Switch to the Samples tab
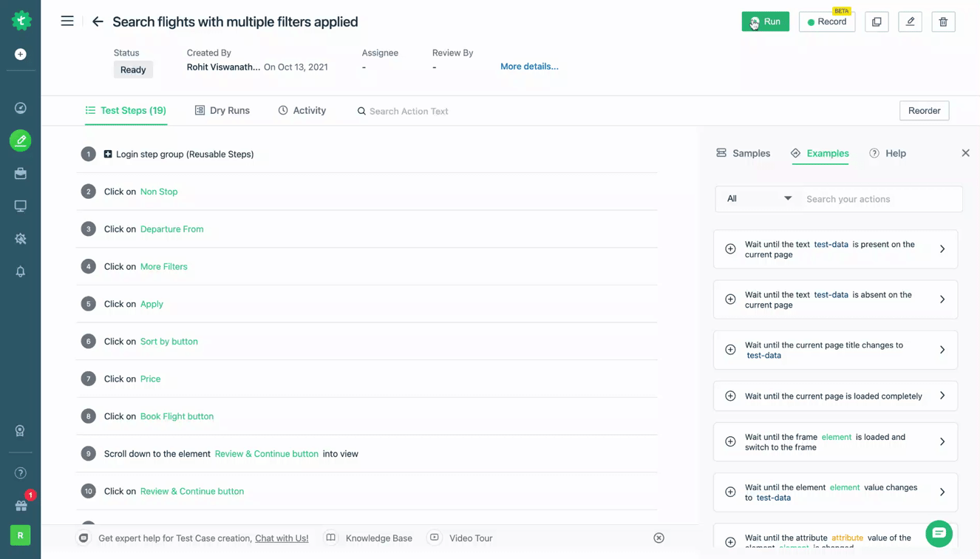980x559 pixels. [x=743, y=153]
